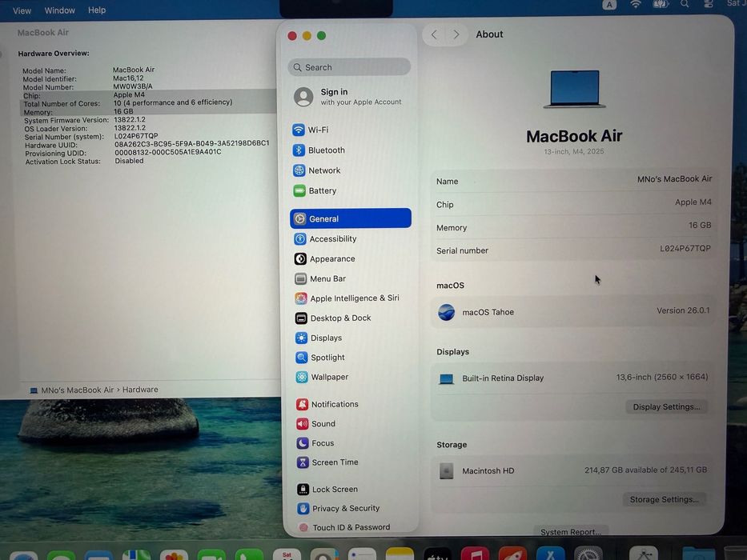Open Appearance settings

324,258
